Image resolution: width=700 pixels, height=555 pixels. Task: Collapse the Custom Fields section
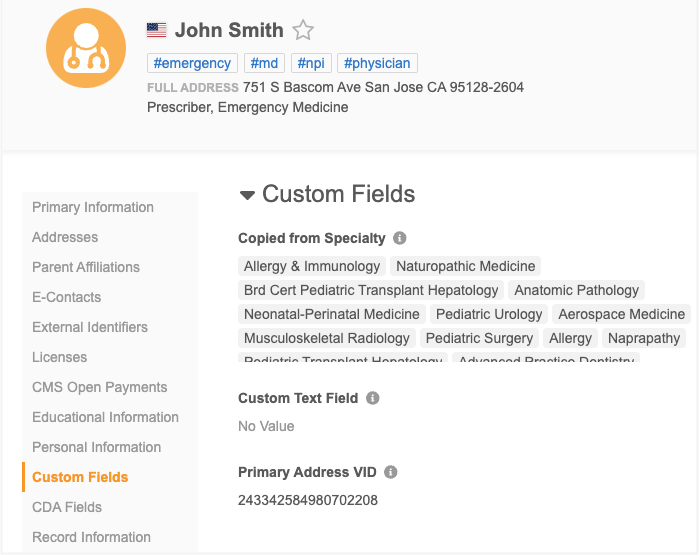(x=247, y=195)
